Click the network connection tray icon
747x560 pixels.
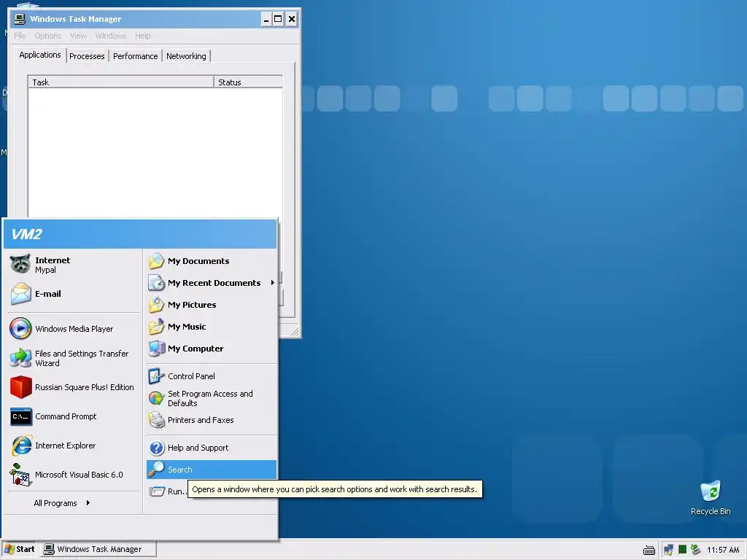pyautogui.click(x=668, y=550)
